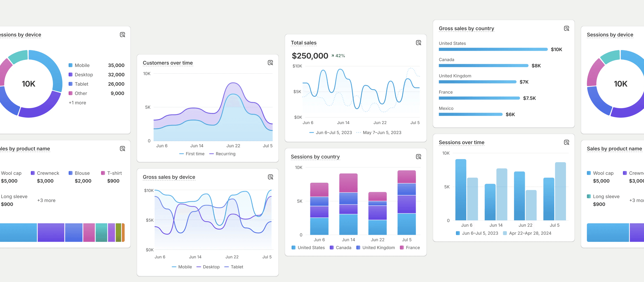
Task: Click the Jun 14 stacked bar in Sessions by country
Action: pos(348,204)
